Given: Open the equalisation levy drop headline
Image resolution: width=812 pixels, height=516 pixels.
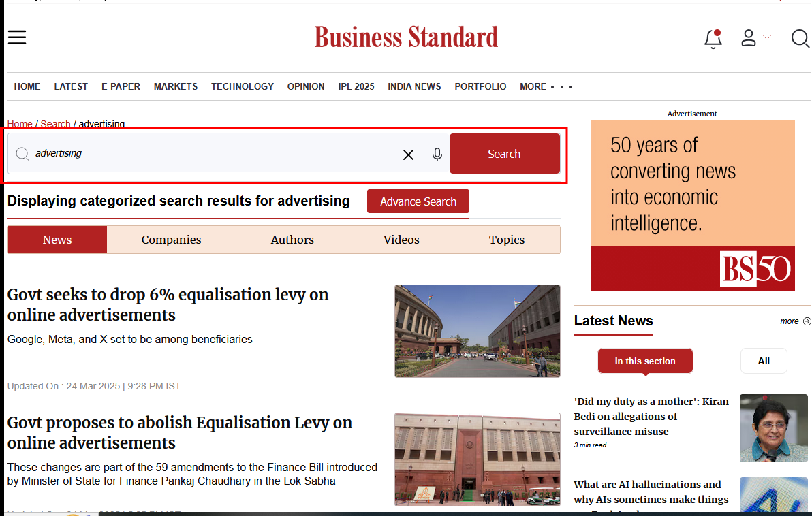Looking at the screenshot, I should (168, 304).
